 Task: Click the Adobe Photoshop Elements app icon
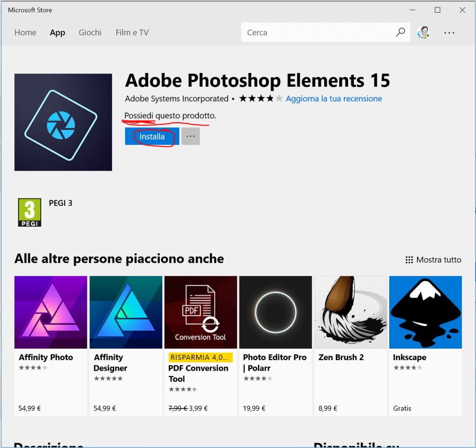point(63,122)
